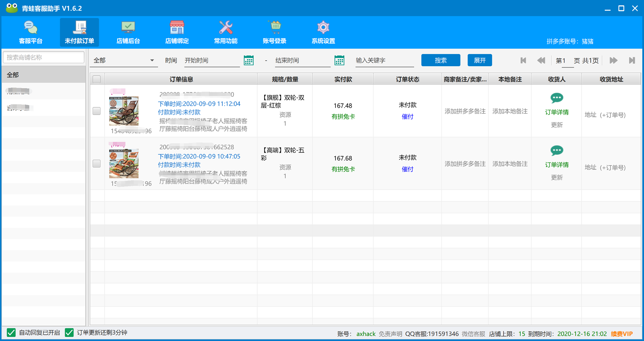Switch to the 未付款订单 tab

pos(79,32)
